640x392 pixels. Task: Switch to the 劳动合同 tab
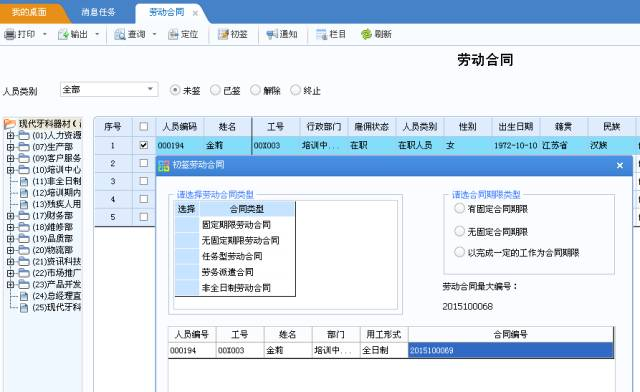pos(167,12)
